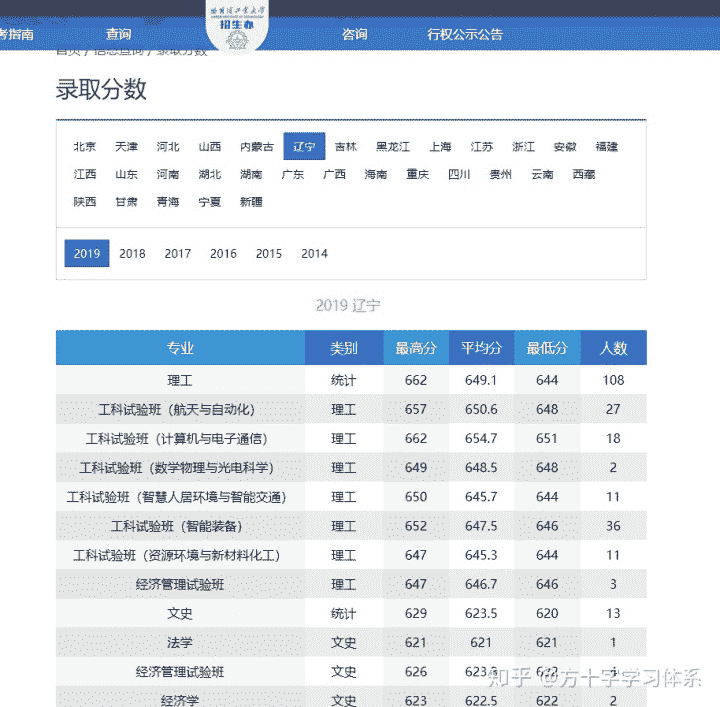Open 行权公示公告 in navigation bar

click(x=465, y=34)
